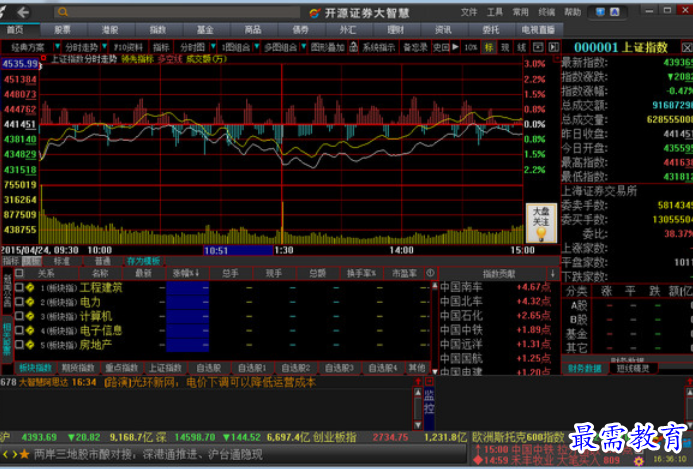Click the yellow diamond icon beside 计算机

(x=30, y=316)
